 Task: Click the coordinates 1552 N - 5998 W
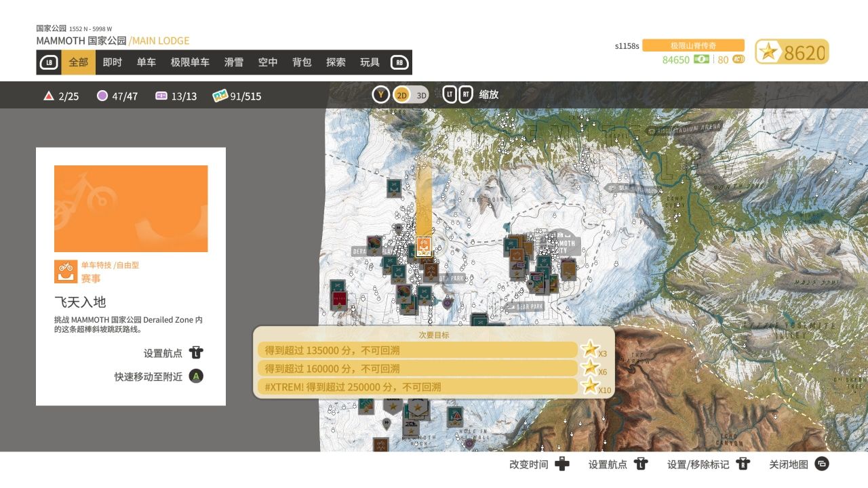(x=90, y=29)
